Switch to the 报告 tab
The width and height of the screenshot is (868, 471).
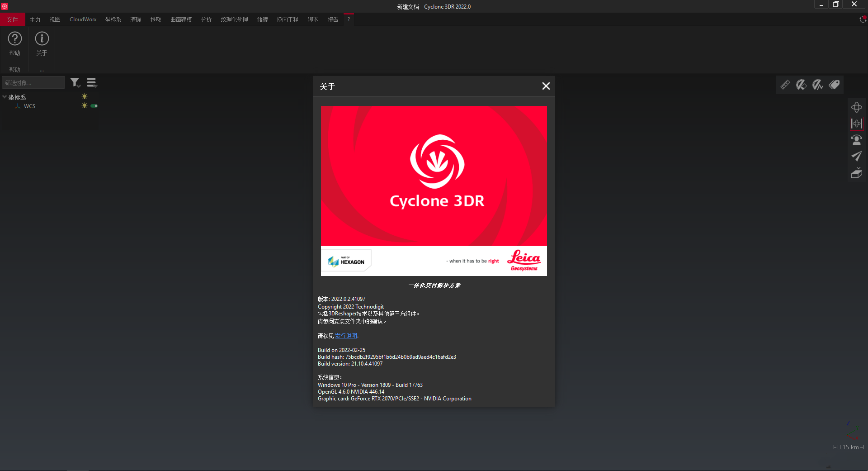(333, 19)
